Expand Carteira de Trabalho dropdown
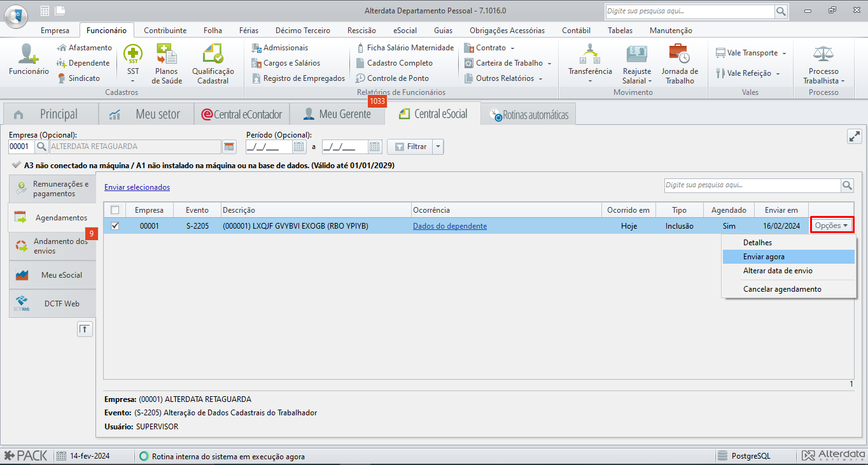Image resolution: width=868 pixels, height=465 pixels. 549,63
